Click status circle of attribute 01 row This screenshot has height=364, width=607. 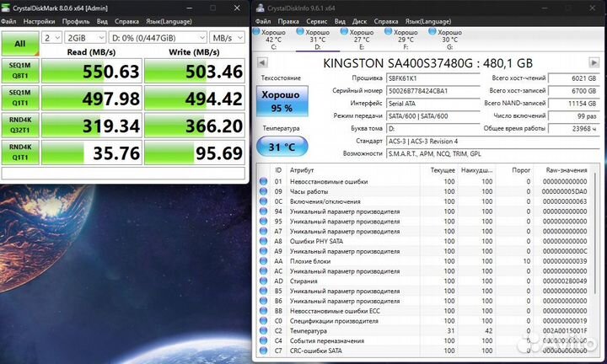point(263,181)
